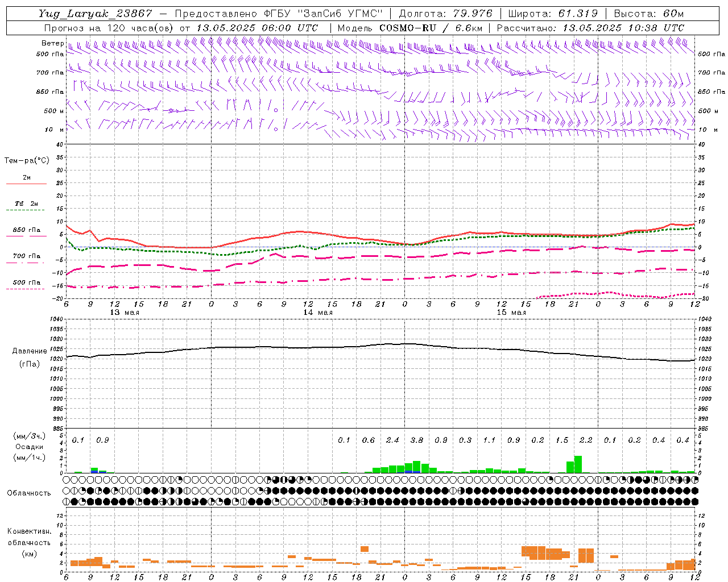Screen dimensions: 728x582
Task: Click the Тем-ра(°C) axis label
Action: click(27, 160)
